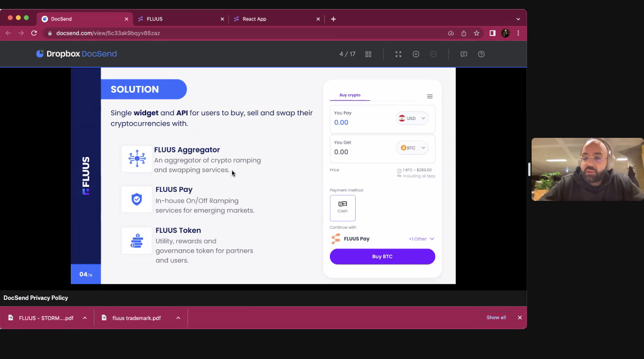The image size is (644, 359).
Task: Open the fluus trademark.pdf download
Action: (135, 318)
